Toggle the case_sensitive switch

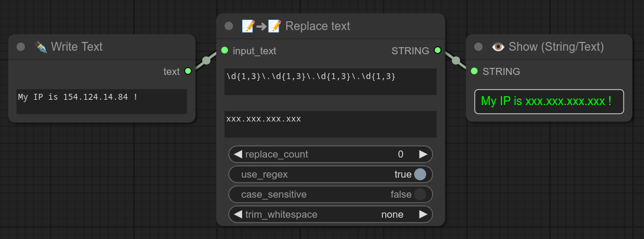point(420,194)
